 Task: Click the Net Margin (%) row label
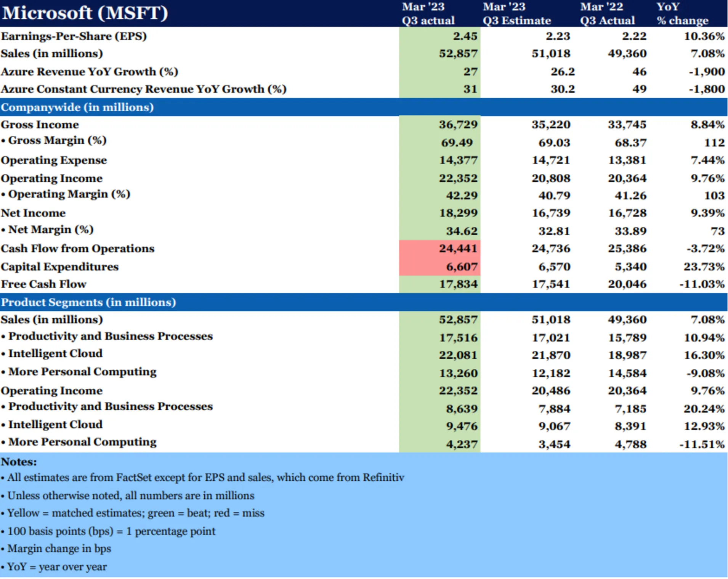(x=47, y=230)
